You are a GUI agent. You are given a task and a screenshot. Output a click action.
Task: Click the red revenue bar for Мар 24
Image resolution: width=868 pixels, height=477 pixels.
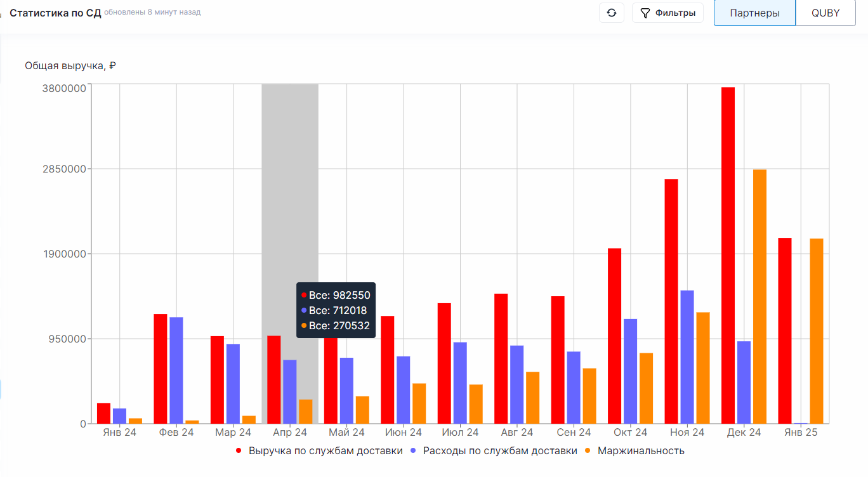217,379
